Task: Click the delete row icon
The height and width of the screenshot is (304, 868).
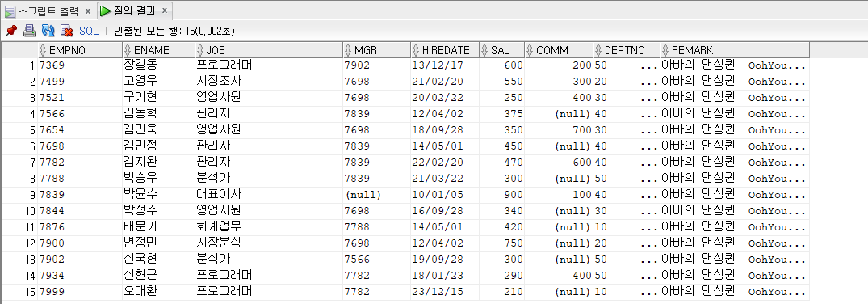Action: click(66, 31)
